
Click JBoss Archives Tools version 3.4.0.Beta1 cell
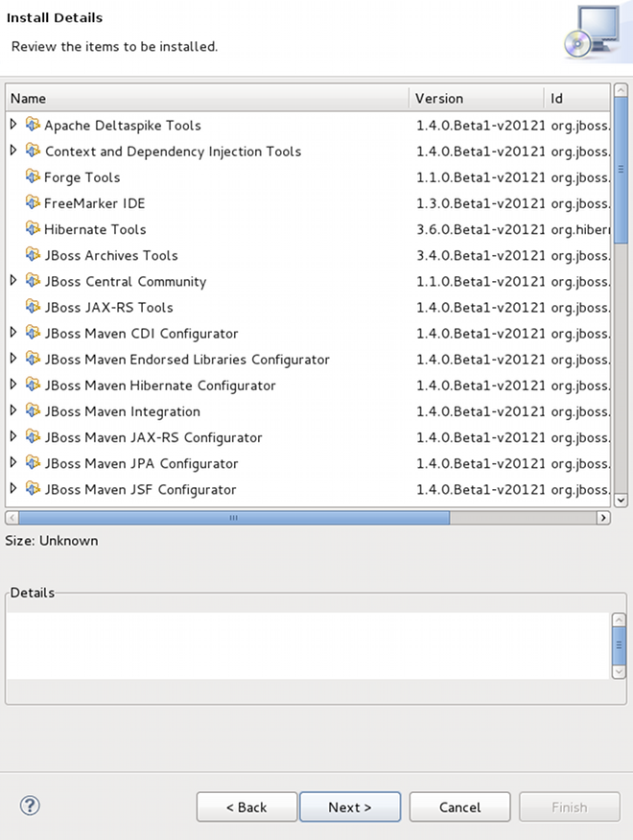coord(481,255)
